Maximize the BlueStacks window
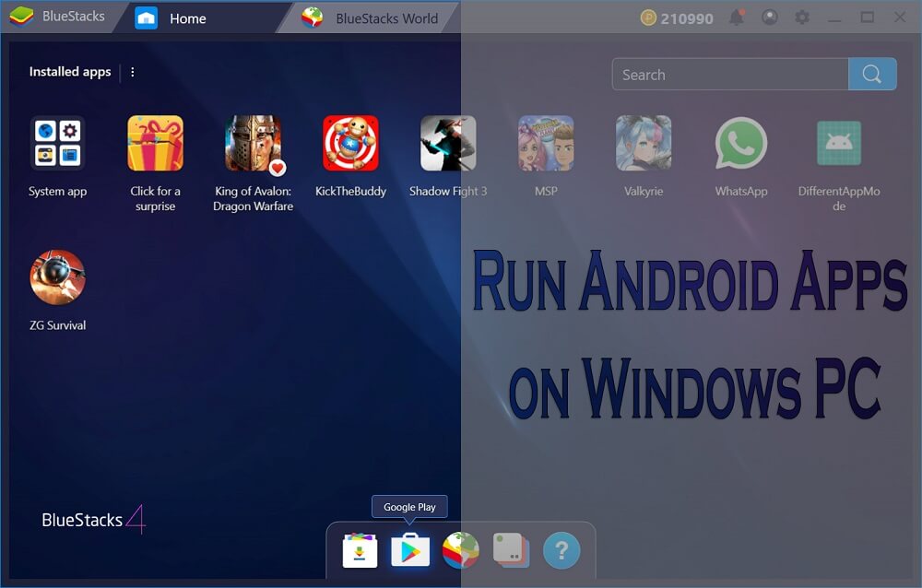Image resolution: width=922 pixels, height=588 pixels. click(x=868, y=18)
